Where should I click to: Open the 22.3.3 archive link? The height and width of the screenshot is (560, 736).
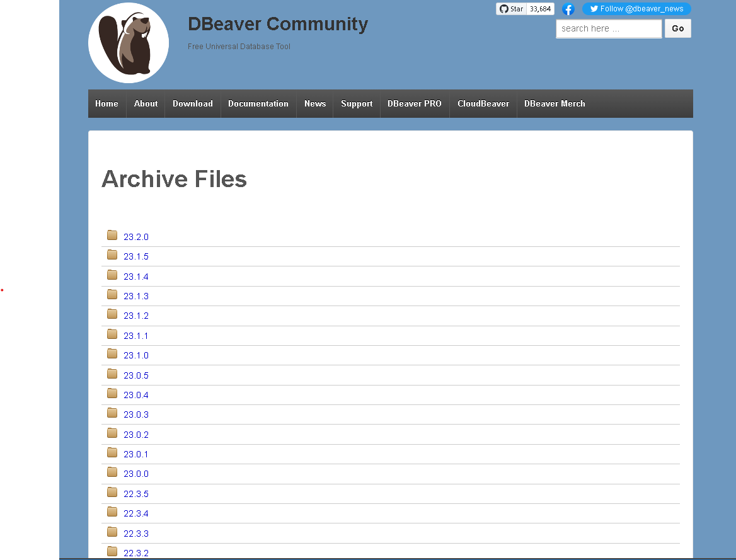pos(136,534)
